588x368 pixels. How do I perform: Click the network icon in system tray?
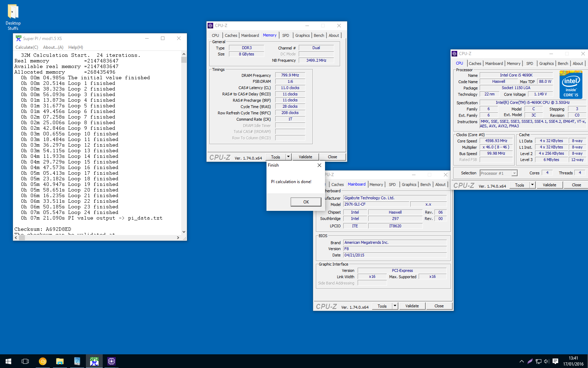tap(539, 361)
